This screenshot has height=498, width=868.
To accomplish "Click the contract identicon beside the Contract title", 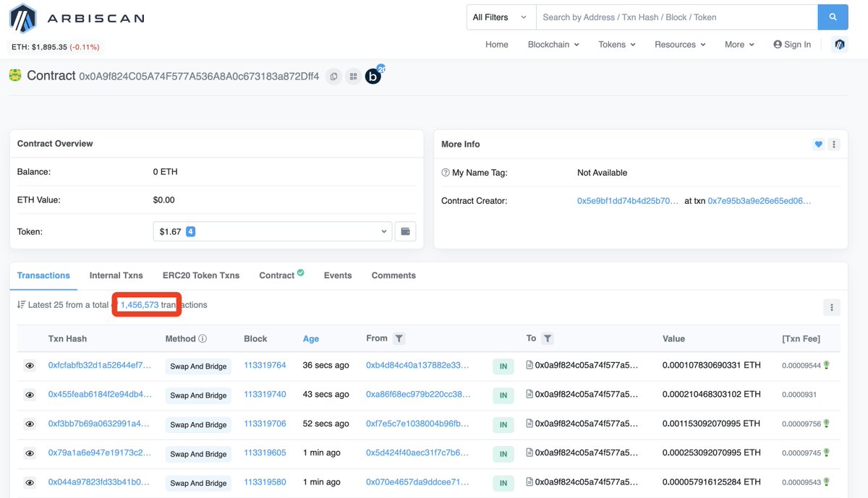I will pos(15,75).
